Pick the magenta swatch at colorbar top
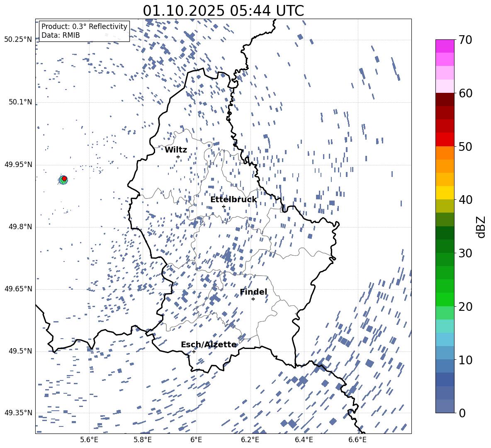This screenshot has height=448, width=491. (x=445, y=46)
